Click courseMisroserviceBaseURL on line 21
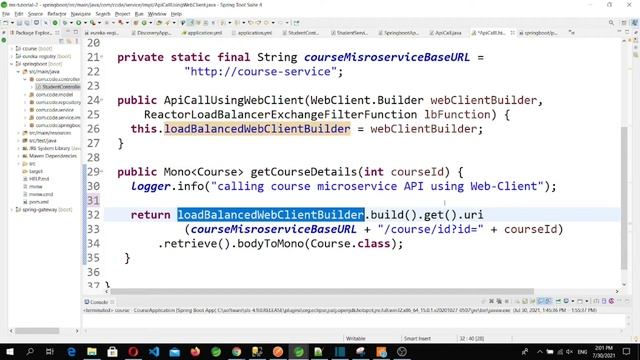This screenshot has height=360, width=640. [x=387, y=57]
